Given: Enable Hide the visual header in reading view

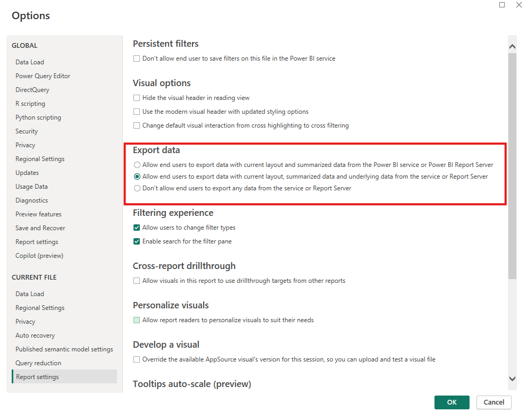Looking at the screenshot, I should [x=137, y=98].
